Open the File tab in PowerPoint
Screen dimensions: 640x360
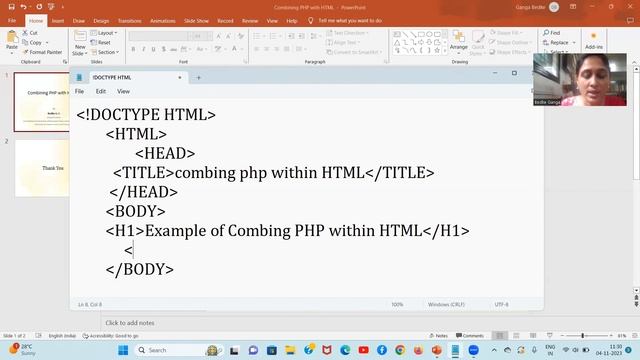tap(12, 20)
